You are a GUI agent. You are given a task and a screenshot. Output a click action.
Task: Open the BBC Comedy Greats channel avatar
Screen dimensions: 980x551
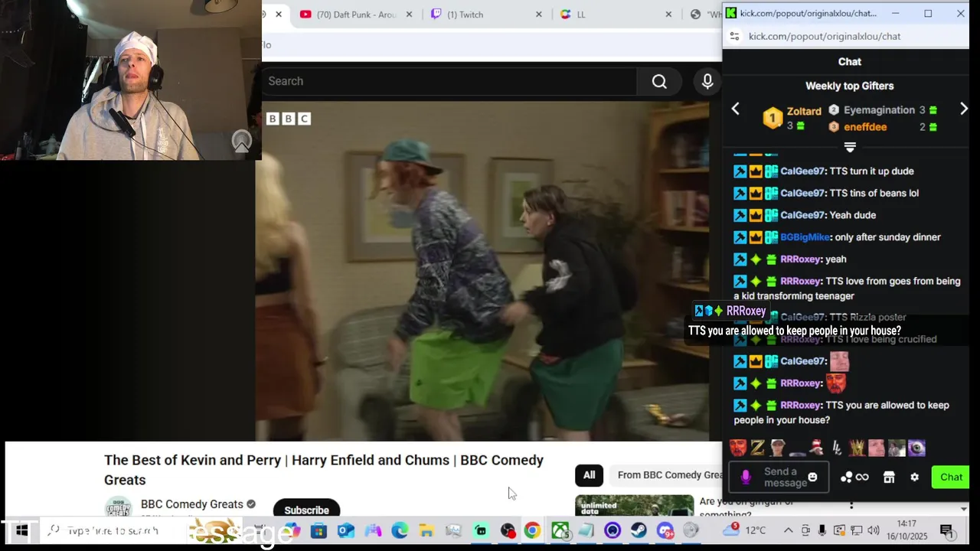coord(118,507)
